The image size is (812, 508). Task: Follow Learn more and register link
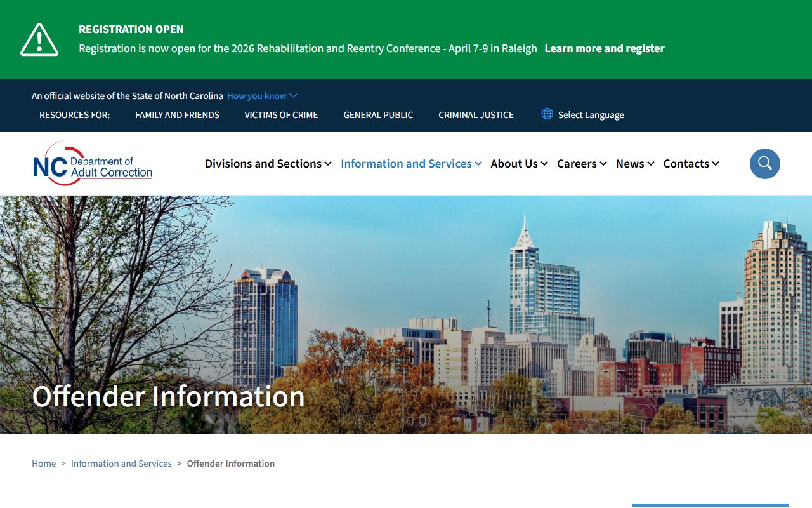(605, 48)
